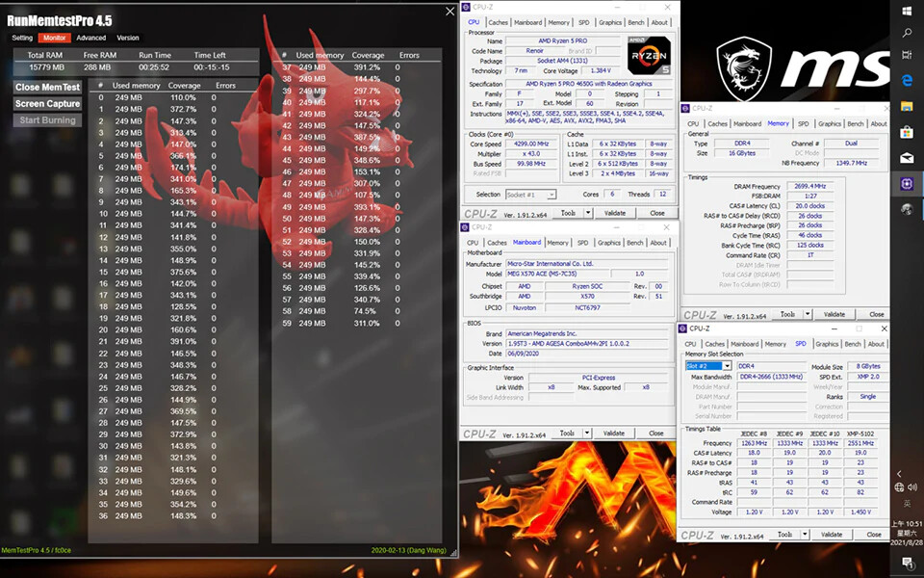Open Task View from the taskbar

907,58
